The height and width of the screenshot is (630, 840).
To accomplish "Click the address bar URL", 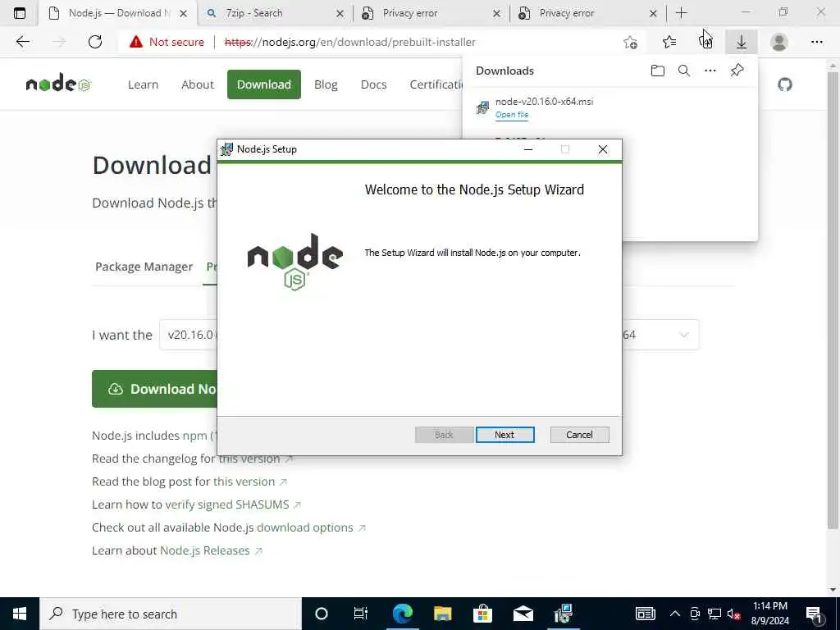I will 349,42.
